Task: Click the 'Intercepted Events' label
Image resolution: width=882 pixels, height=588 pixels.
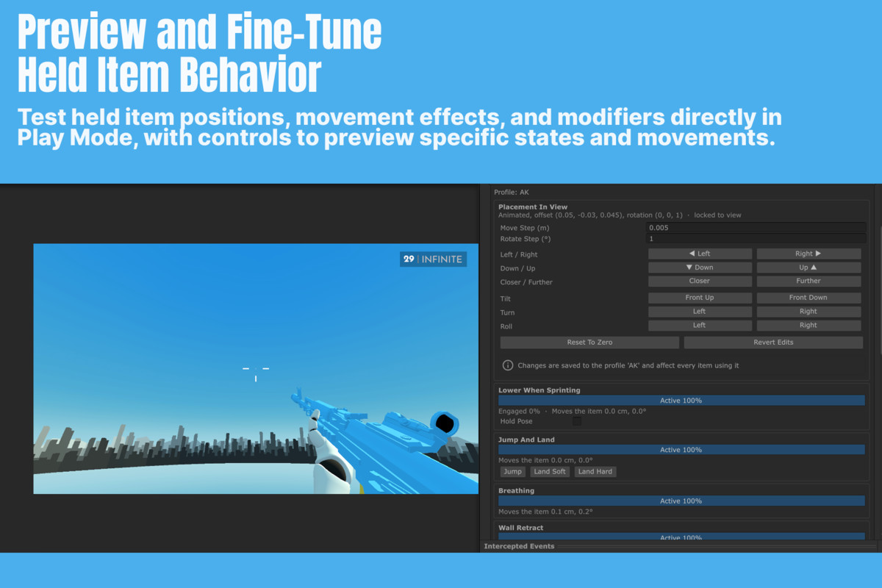Action: [519, 547]
